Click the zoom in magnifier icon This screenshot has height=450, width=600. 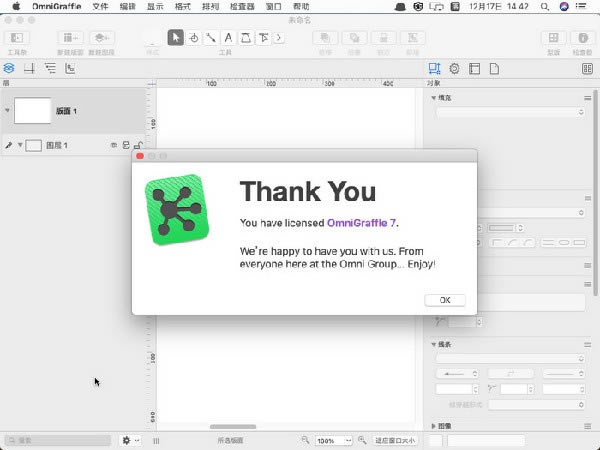pos(362,440)
